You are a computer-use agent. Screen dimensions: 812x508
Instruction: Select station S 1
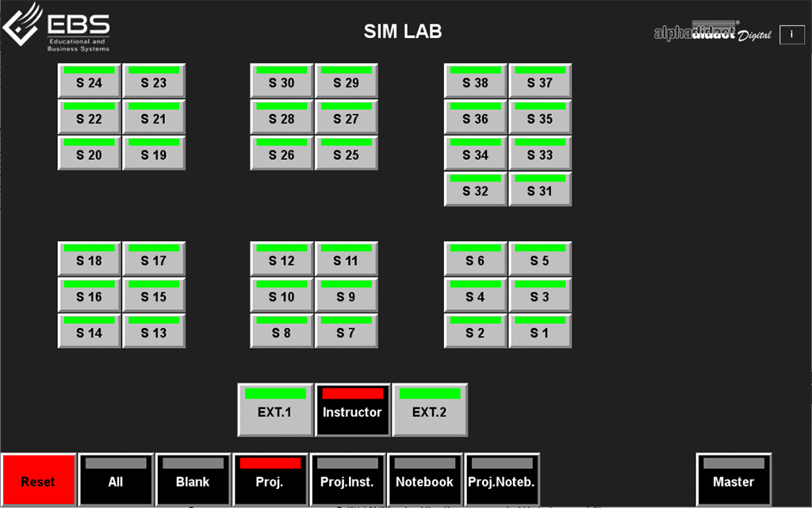[x=540, y=333]
